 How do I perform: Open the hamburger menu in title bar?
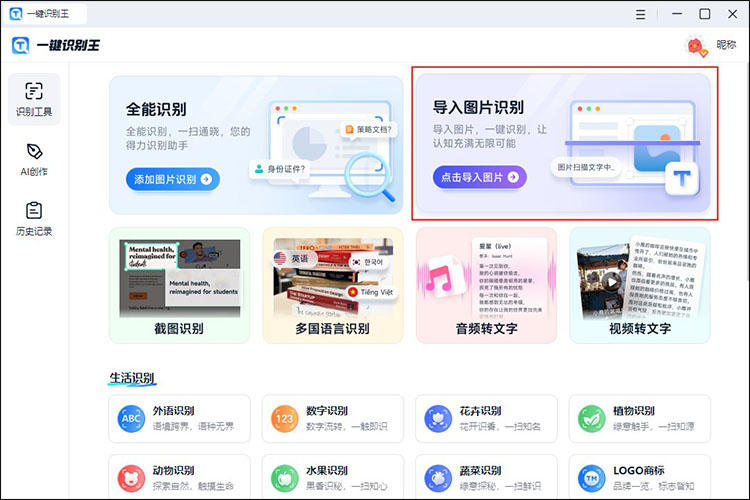(641, 14)
